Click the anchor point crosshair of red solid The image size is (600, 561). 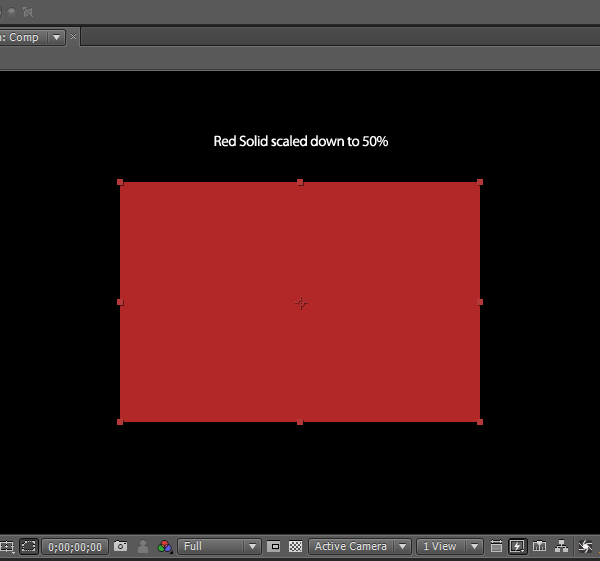coord(301,303)
